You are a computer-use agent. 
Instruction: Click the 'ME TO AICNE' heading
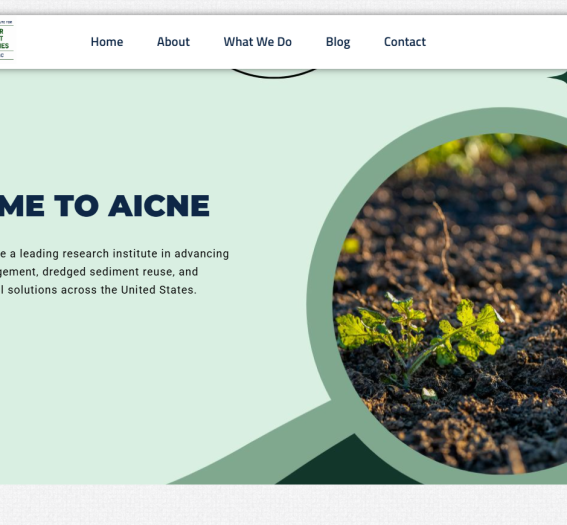tap(104, 206)
